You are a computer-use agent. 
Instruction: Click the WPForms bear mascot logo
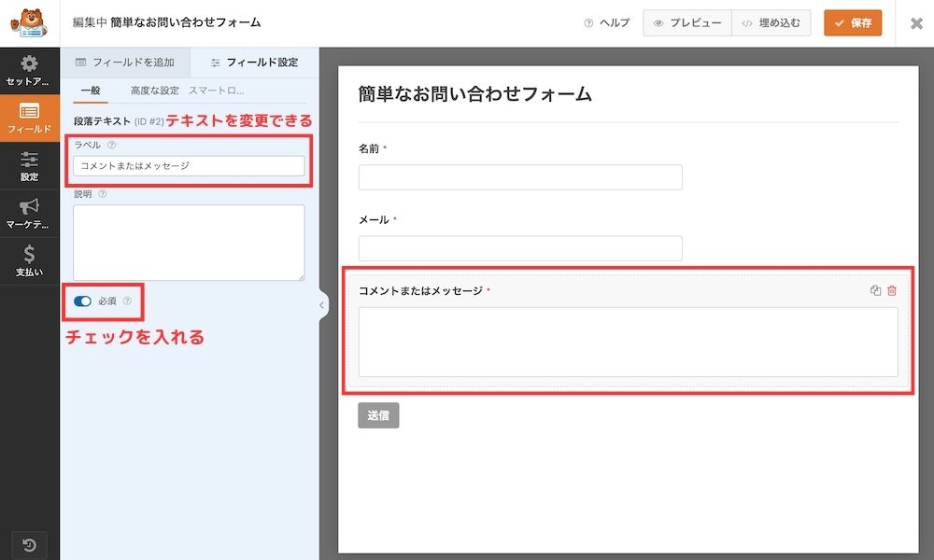[29, 22]
